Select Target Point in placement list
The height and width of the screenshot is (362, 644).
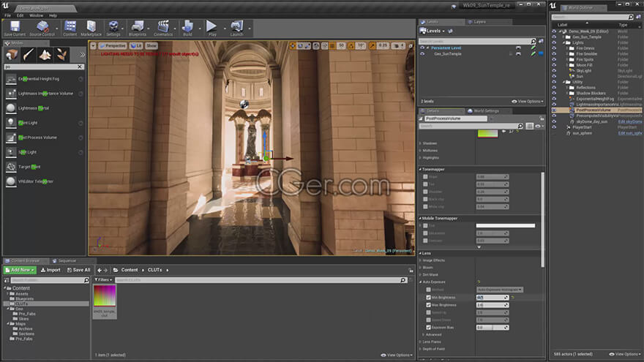[x=45, y=167]
